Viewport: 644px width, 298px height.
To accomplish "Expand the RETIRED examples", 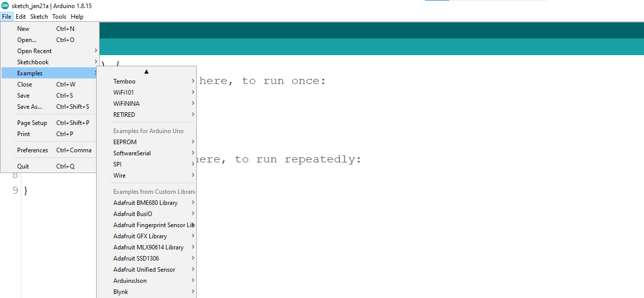I will pyautogui.click(x=146, y=115).
